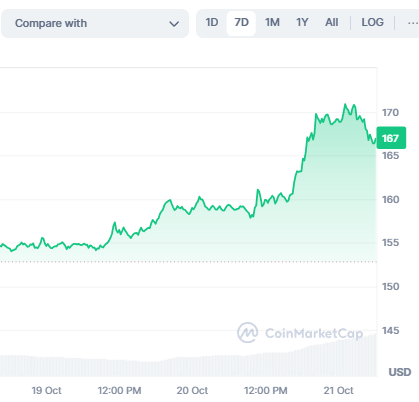Show the All time range

click(332, 23)
